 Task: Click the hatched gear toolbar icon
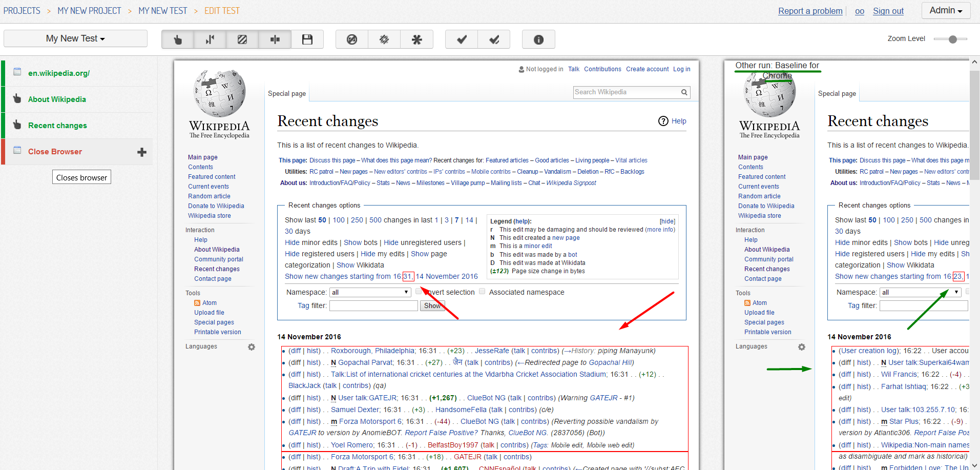384,39
